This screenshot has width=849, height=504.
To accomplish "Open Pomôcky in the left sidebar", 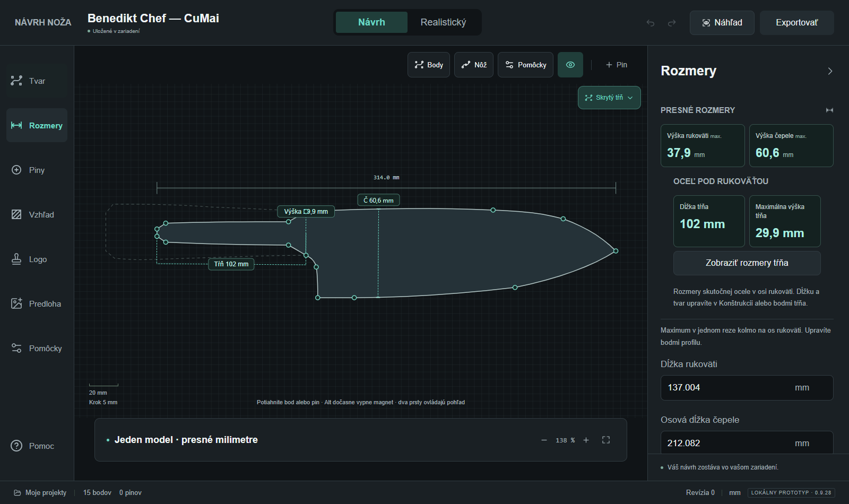I will coord(37,348).
